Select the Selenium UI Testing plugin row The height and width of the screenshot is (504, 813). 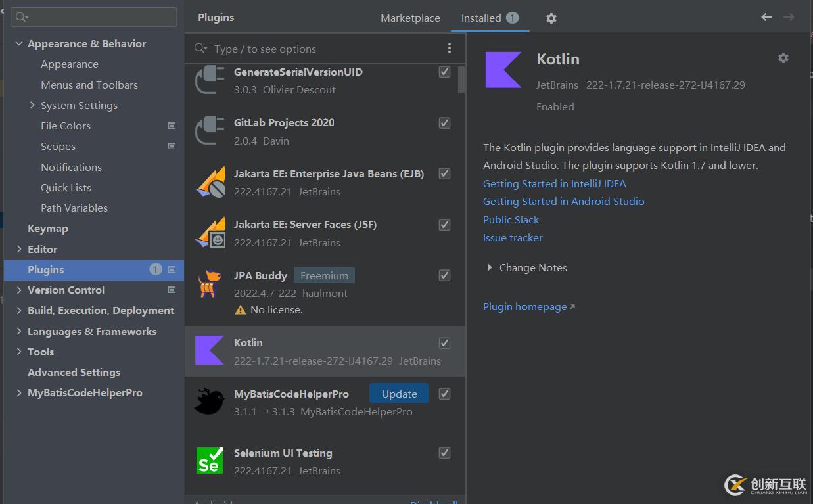(325, 461)
